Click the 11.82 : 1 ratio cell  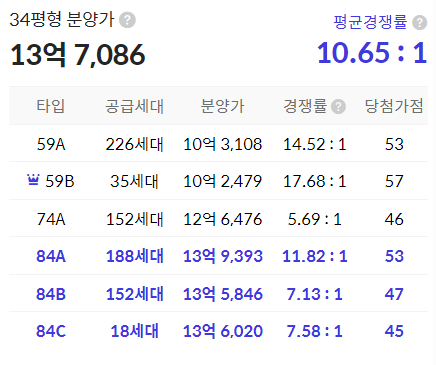click(315, 256)
